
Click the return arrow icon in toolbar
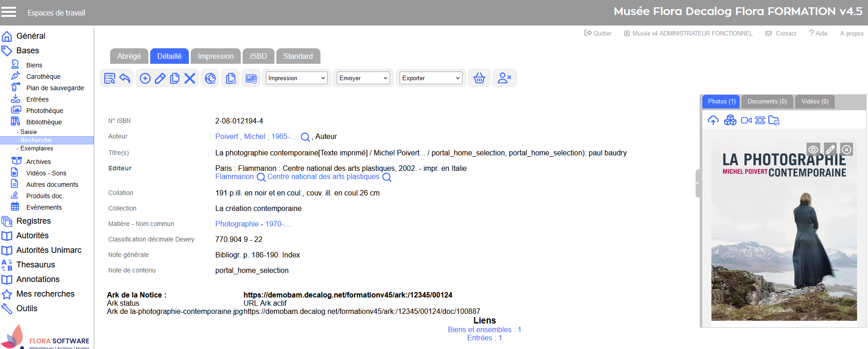pyautogui.click(x=125, y=78)
